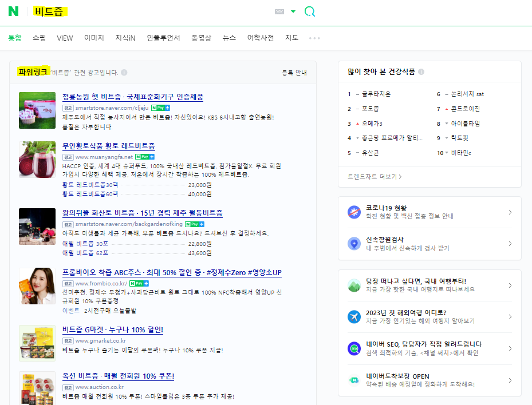Open 코로나19 현황 with its chevron arrow
The height and width of the screenshot is (405, 532).
click(510, 212)
